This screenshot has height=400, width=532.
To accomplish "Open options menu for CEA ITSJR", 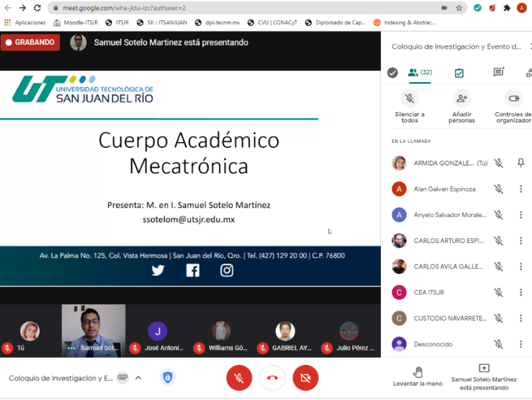I will pyautogui.click(x=520, y=292).
